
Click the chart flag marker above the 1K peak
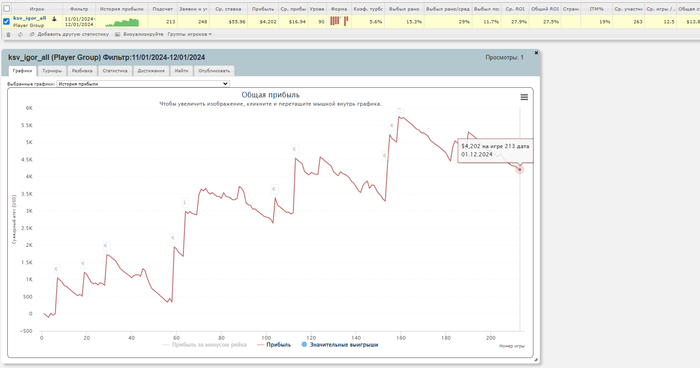click(x=57, y=269)
